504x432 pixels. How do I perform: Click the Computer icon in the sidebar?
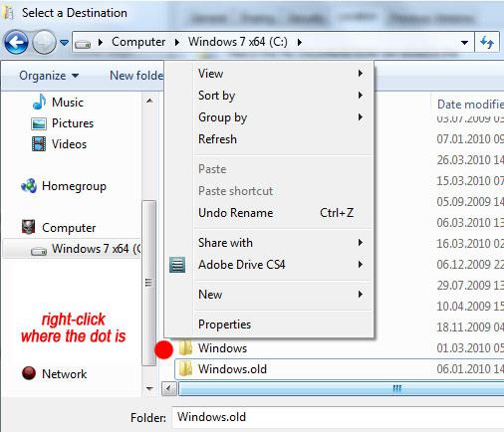pyautogui.click(x=29, y=227)
